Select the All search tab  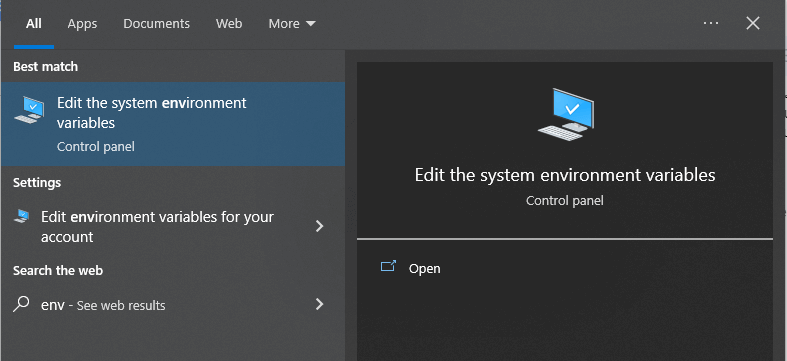[34, 24]
